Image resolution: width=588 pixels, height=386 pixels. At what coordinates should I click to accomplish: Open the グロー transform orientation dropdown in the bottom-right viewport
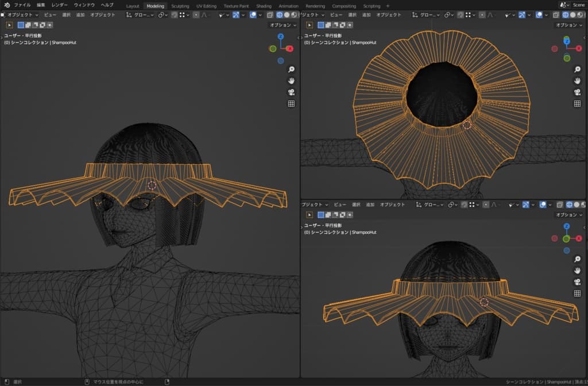coord(432,204)
